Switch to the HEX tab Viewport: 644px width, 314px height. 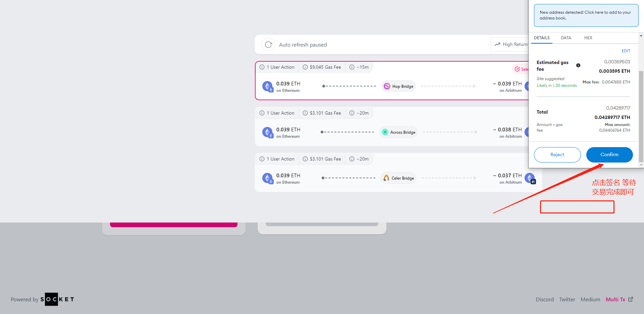coord(588,38)
